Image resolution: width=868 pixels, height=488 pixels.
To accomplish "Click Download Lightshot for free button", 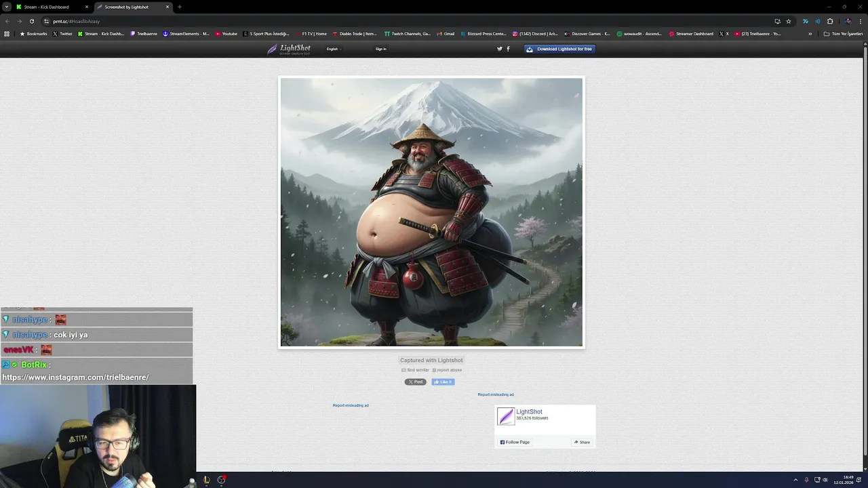I will point(559,49).
